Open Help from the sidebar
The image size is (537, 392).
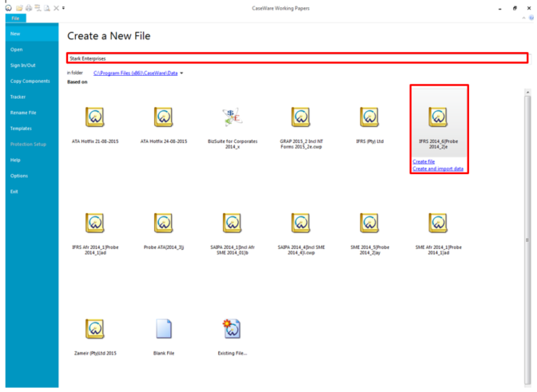[32, 160]
